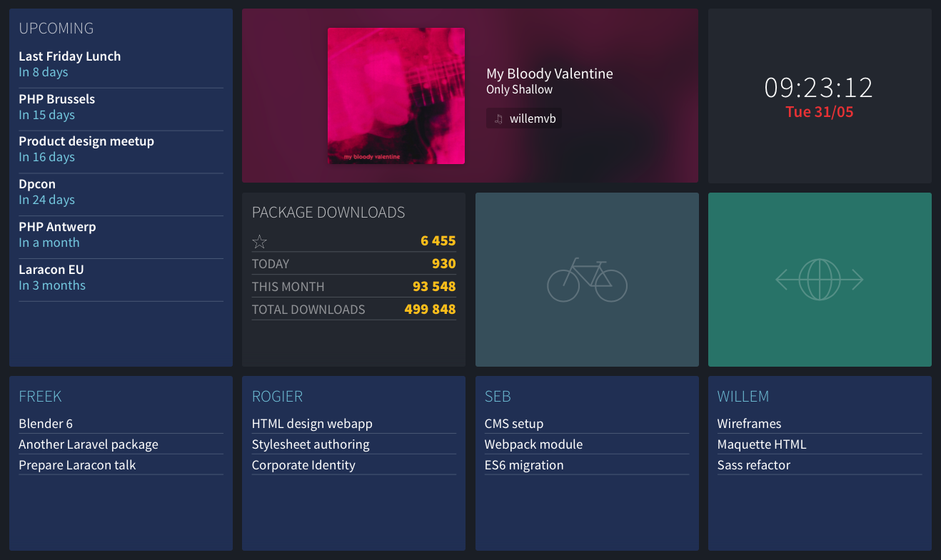Click the In 16 days label

[47, 157]
